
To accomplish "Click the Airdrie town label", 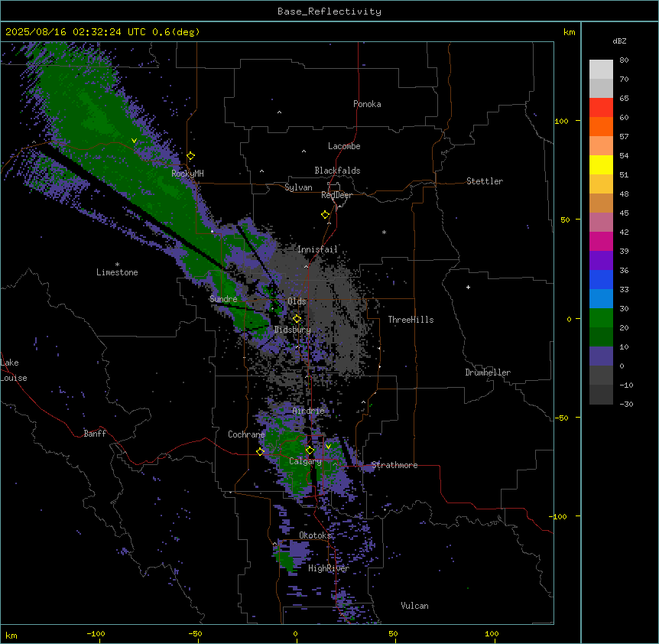I will click(x=309, y=411).
